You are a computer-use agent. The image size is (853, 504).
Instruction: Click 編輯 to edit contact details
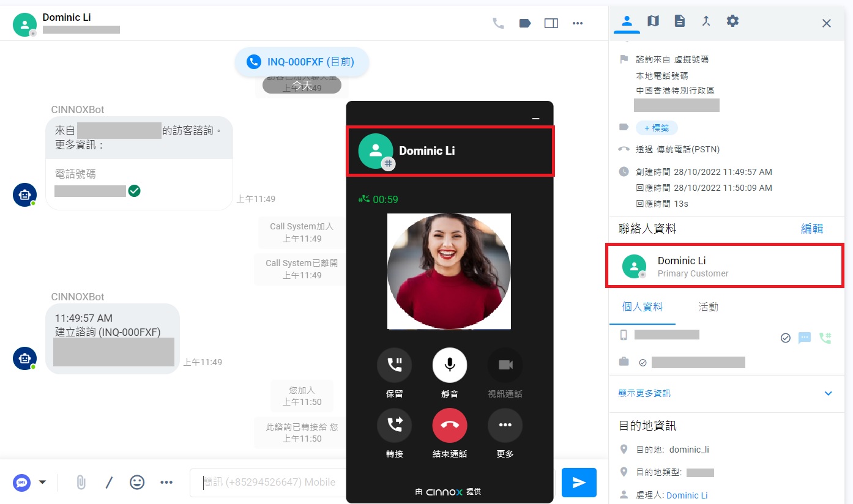812,229
